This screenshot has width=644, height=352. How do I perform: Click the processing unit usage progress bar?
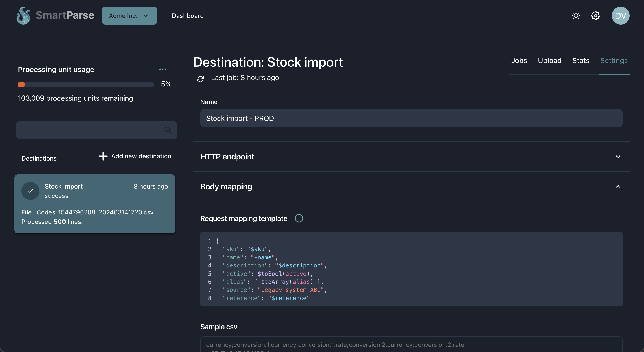(x=86, y=85)
